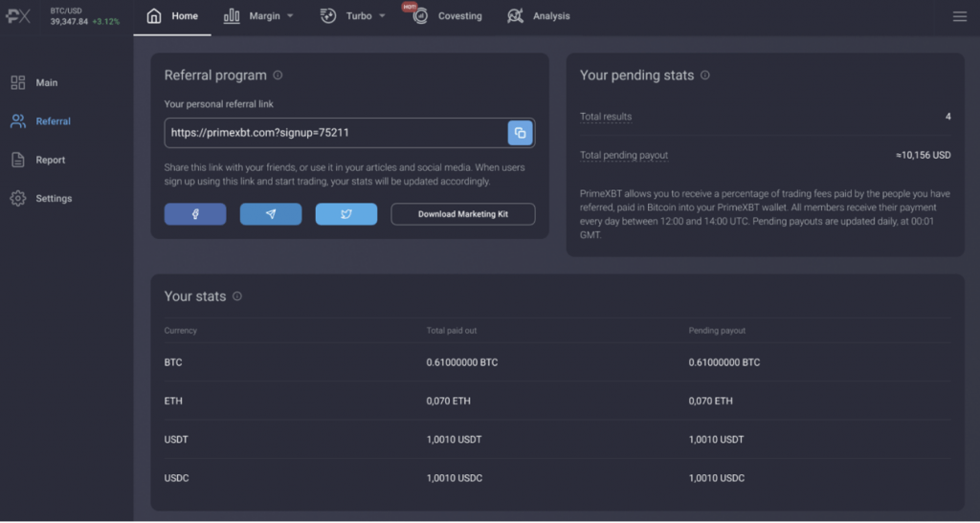Open the hamburger menu
Screen dimensions: 980x523
tap(960, 16)
